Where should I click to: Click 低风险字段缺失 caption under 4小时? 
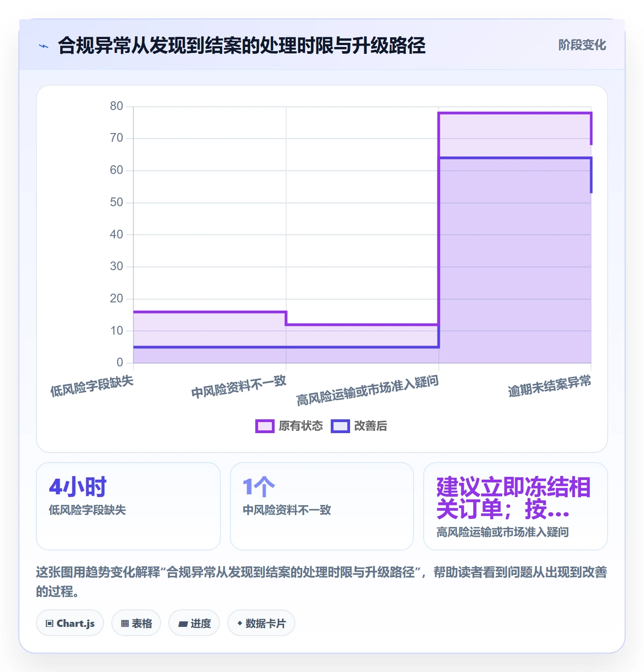87,510
